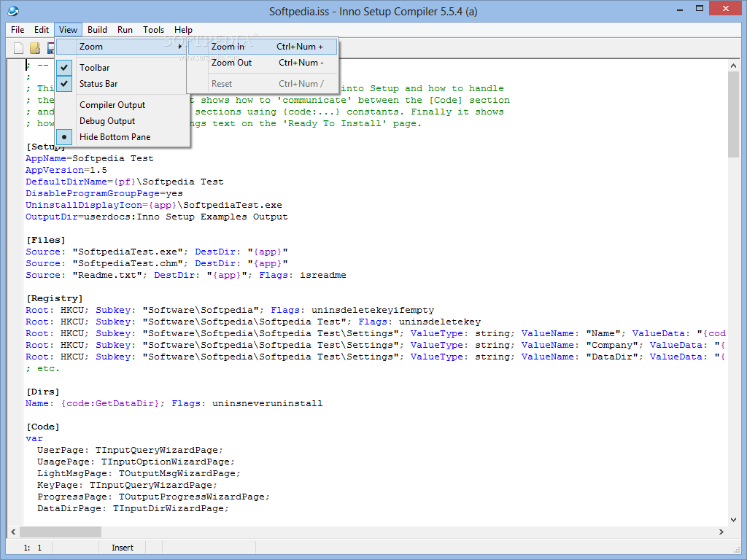Screen dimensions: 747x560
Task: Click the UsagePage declaration line
Action: (x=136, y=462)
